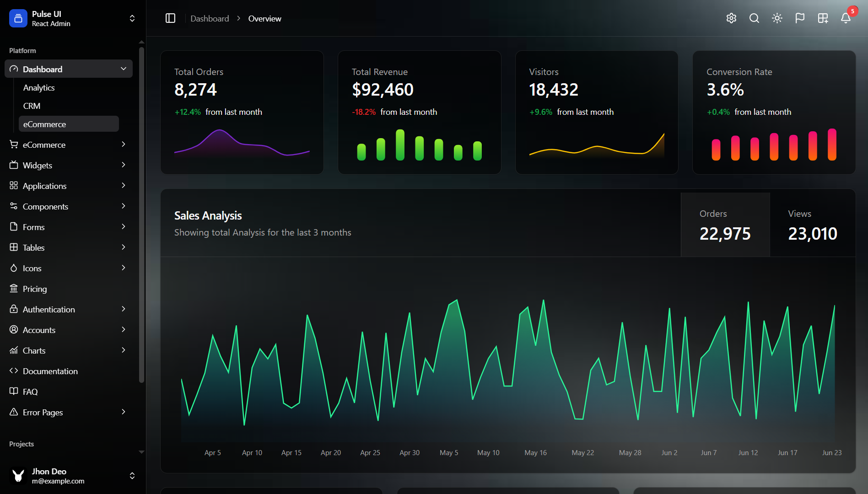Click the Forms file icon
Viewport: 868px width, 494px height.
pyautogui.click(x=14, y=226)
